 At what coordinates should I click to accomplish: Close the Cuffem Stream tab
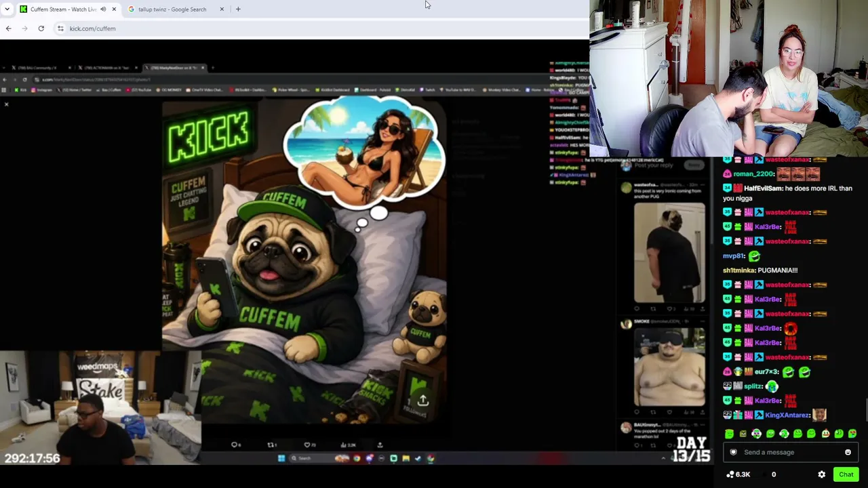tap(114, 9)
